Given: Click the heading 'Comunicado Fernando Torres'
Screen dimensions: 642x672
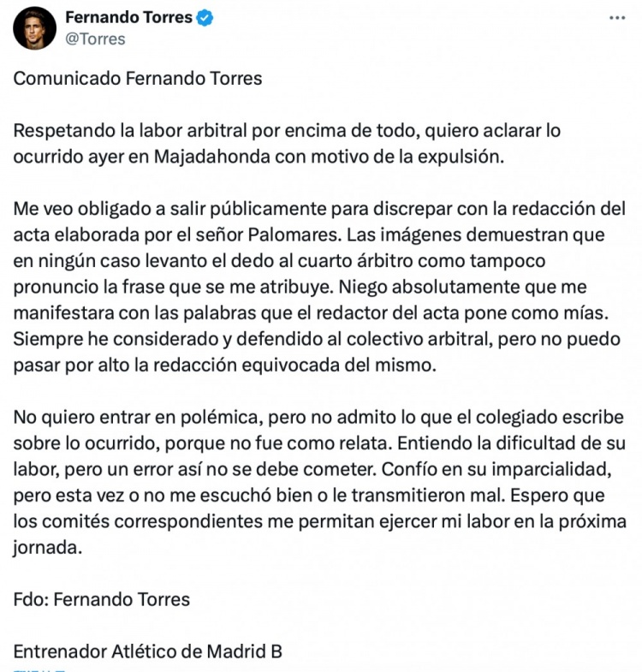Looking at the screenshot, I should [138, 79].
